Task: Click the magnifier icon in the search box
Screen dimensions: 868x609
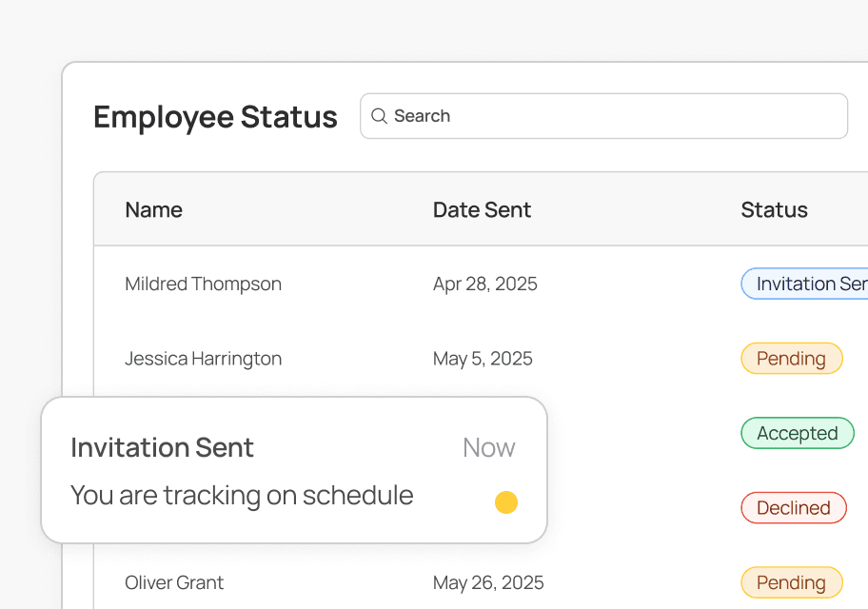Action: coord(379,116)
